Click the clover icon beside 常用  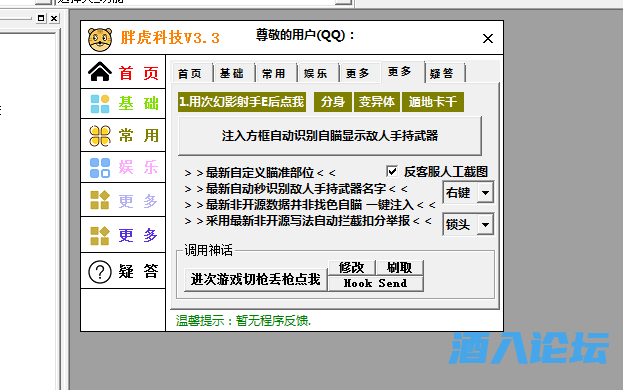tap(100, 136)
